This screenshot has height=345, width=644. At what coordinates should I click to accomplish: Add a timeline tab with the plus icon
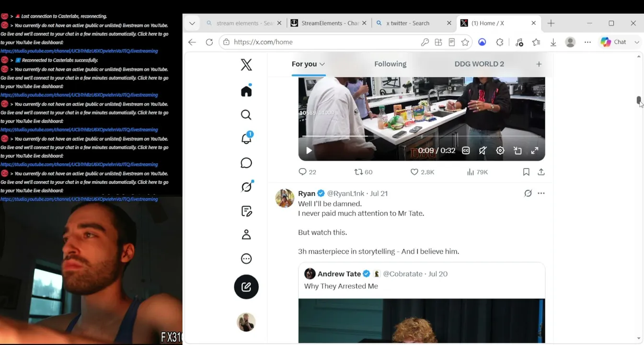click(539, 64)
